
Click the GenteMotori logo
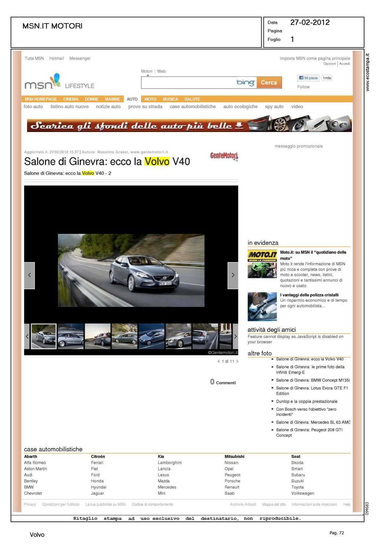click(x=224, y=156)
